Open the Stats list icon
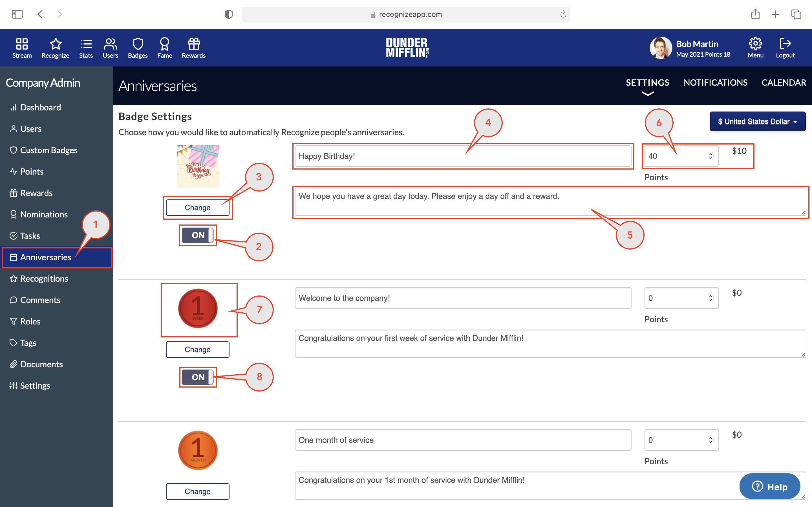812x507 pixels. point(86,44)
